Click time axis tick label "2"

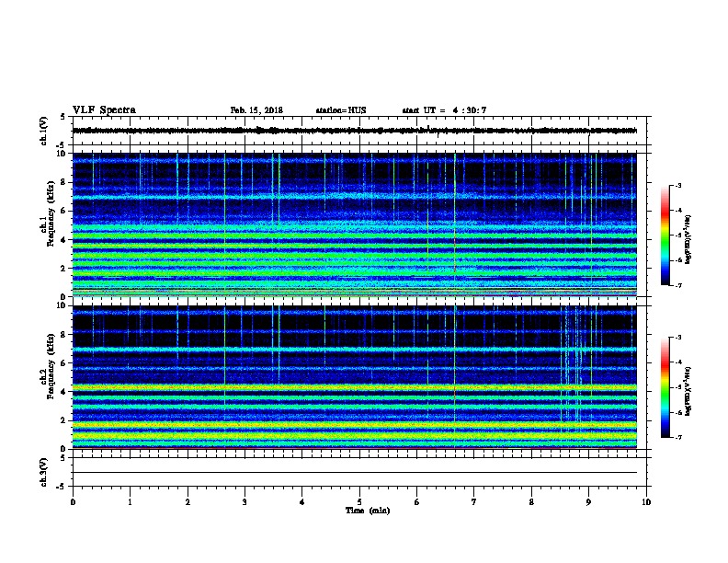coord(188,502)
